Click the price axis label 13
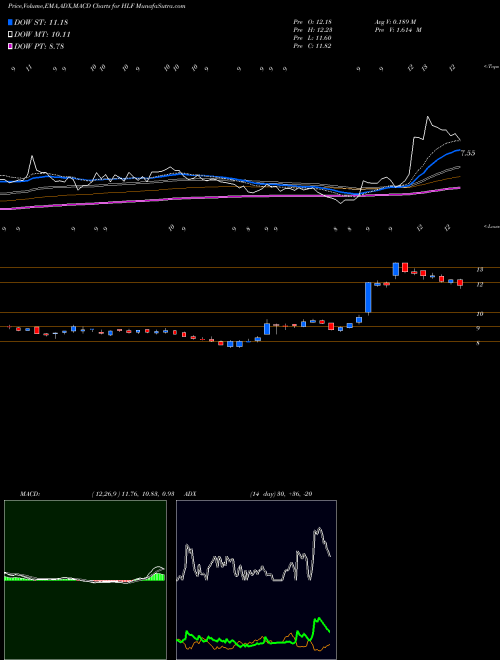The image size is (500, 660). pyautogui.click(x=480, y=269)
